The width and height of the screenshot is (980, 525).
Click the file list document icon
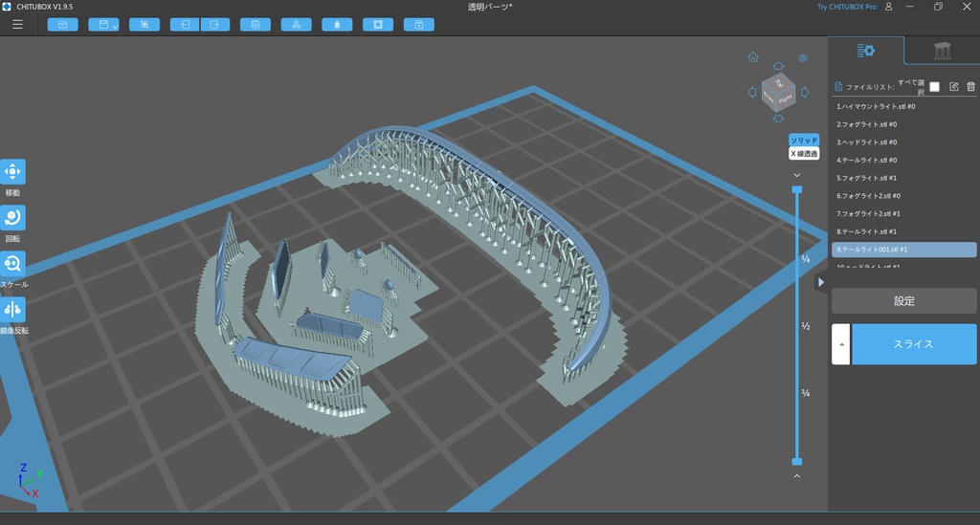click(x=838, y=87)
